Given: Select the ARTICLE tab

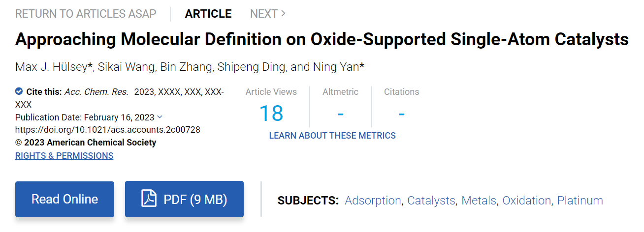Looking at the screenshot, I should point(208,14).
